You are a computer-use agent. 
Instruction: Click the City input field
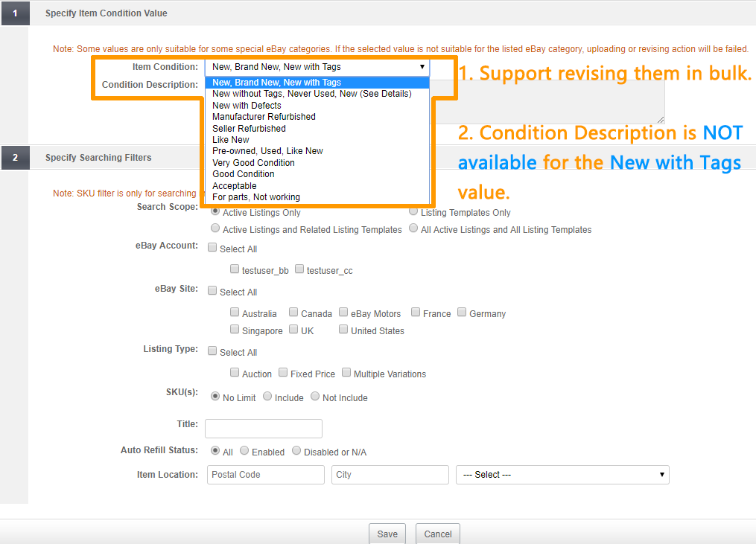tap(390, 475)
